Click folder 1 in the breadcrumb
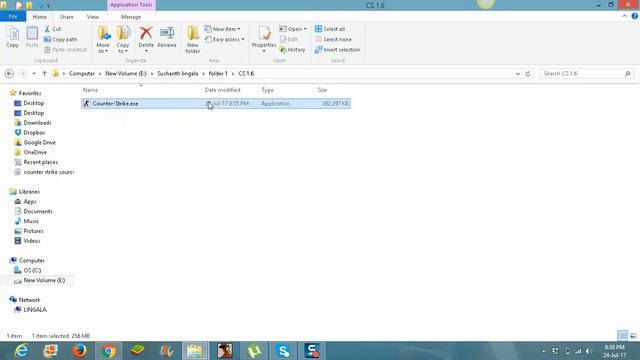The width and height of the screenshot is (640, 360). [x=218, y=73]
